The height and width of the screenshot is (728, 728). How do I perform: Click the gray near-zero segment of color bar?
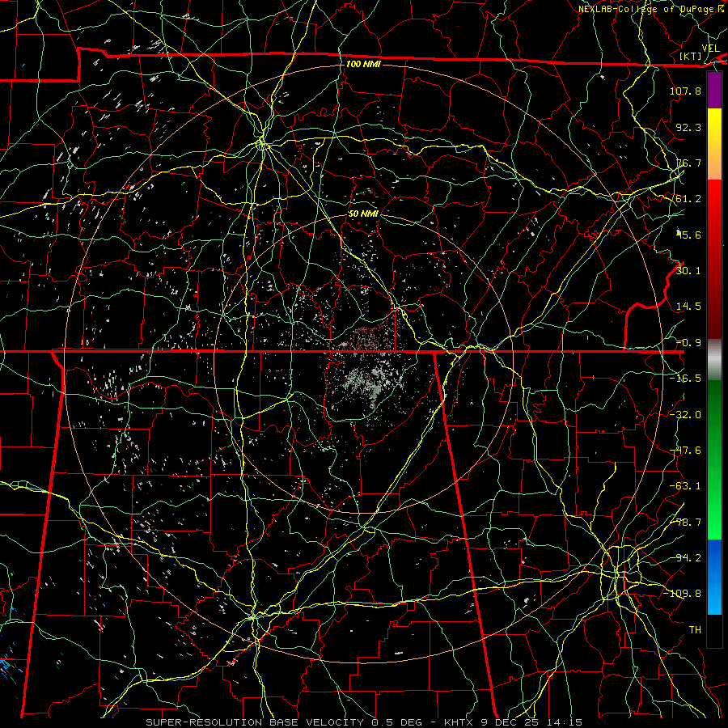point(714,360)
